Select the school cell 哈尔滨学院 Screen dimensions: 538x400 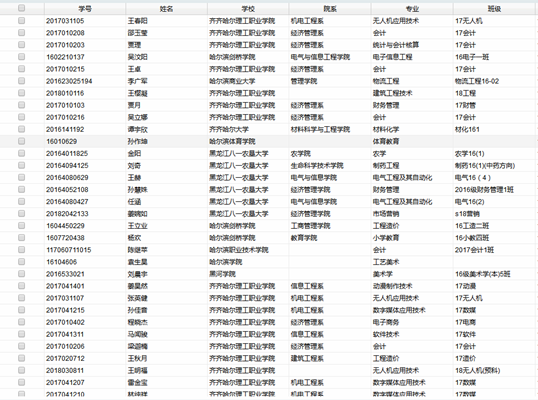click(x=226, y=262)
